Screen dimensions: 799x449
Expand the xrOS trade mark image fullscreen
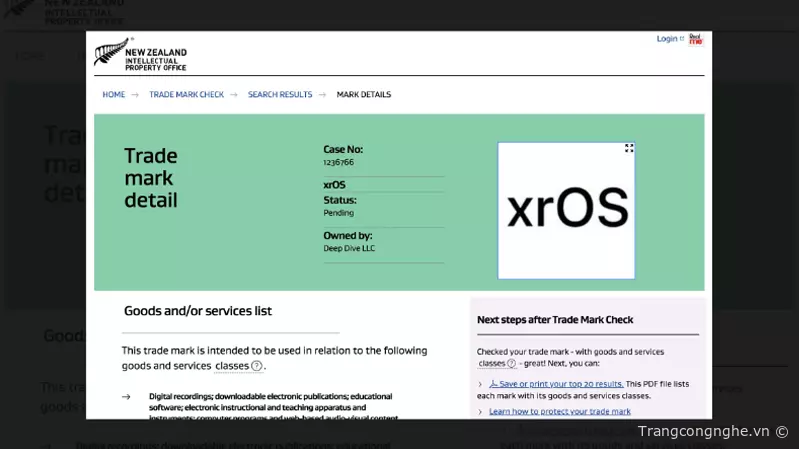point(629,148)
